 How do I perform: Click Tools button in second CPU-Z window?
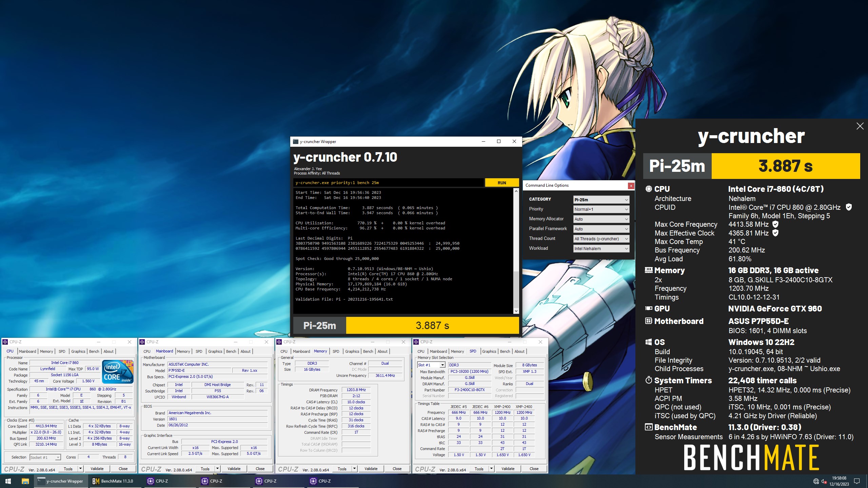(205, 469)
